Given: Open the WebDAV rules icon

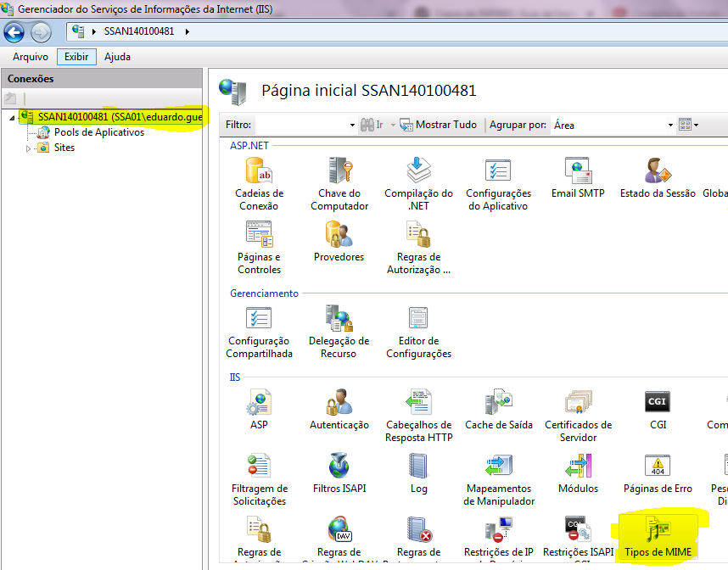Looking at the screenshot, I should click(339, 529).
